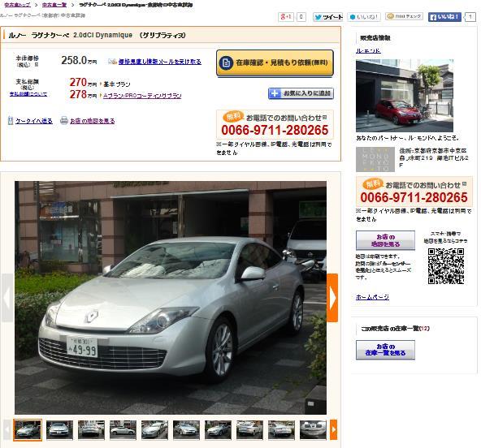481x448 pixels.
Task: Select the ninth car thumbnail
Action: [281, 430]
